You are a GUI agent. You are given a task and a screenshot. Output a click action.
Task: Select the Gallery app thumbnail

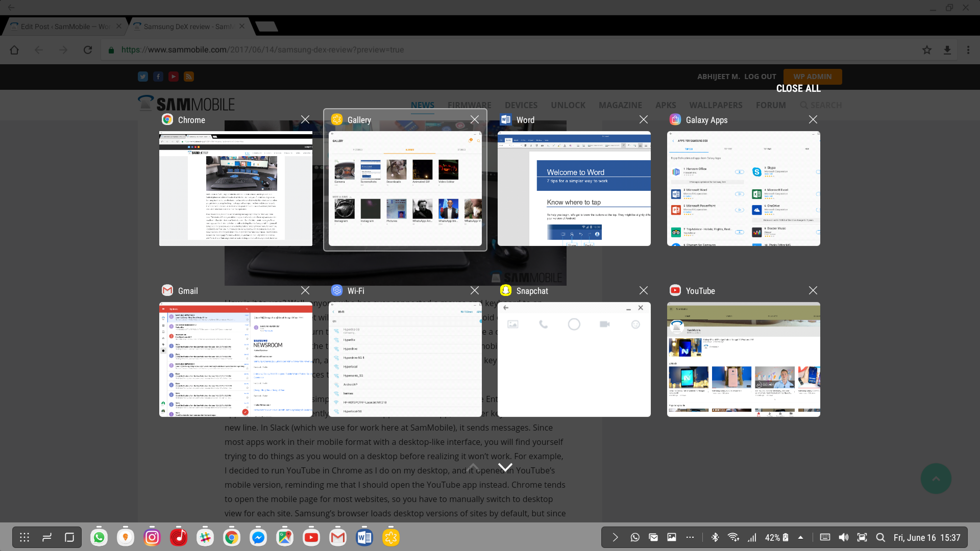point(405,188)
